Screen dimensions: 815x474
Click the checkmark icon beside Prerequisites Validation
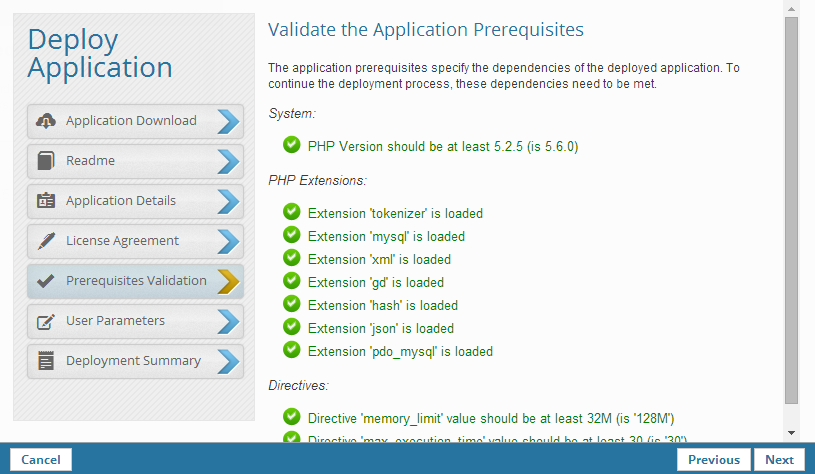coord(45,281)
